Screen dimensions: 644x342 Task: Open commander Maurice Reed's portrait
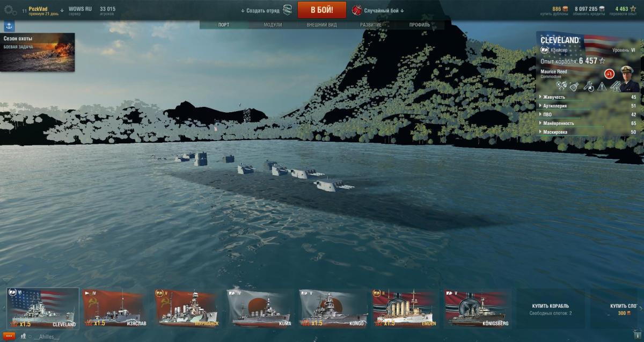coord(629,78)
